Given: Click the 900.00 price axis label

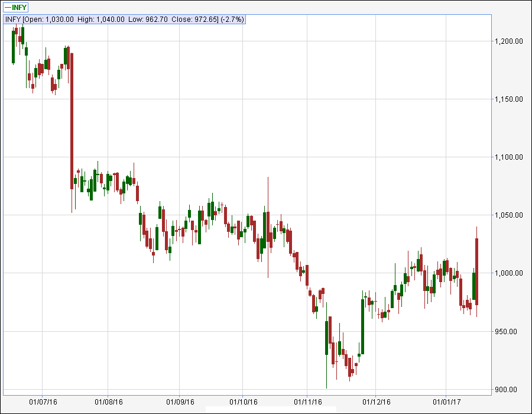Looking at the screenshot, I should tap(510, 389).
